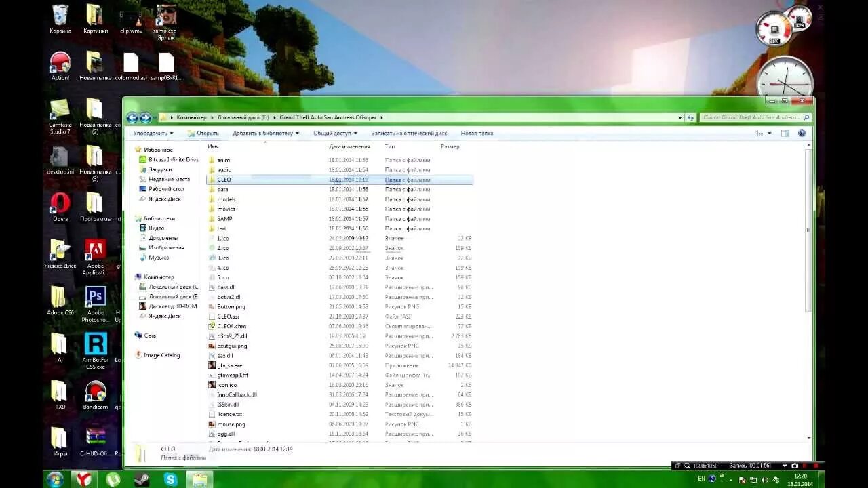Open the Windows Start menu
The width and height of the screenshot is (868, 488).
[x=55, y=479]
